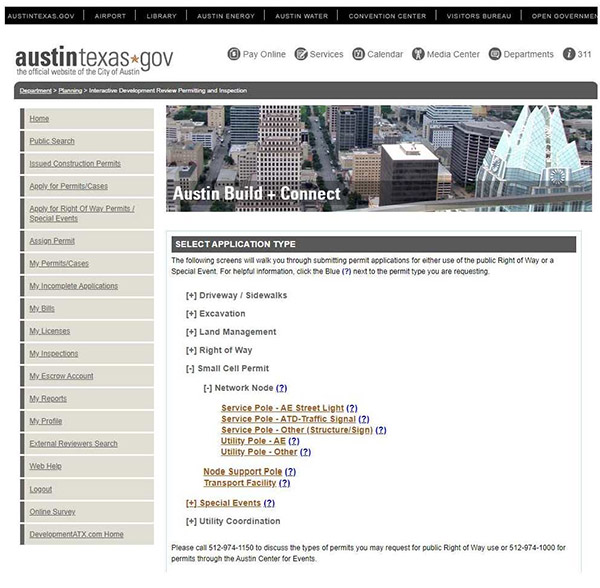Collapse the Small Cell Permit category
This screenshot has width=600, height=588.
coord(190,369)
